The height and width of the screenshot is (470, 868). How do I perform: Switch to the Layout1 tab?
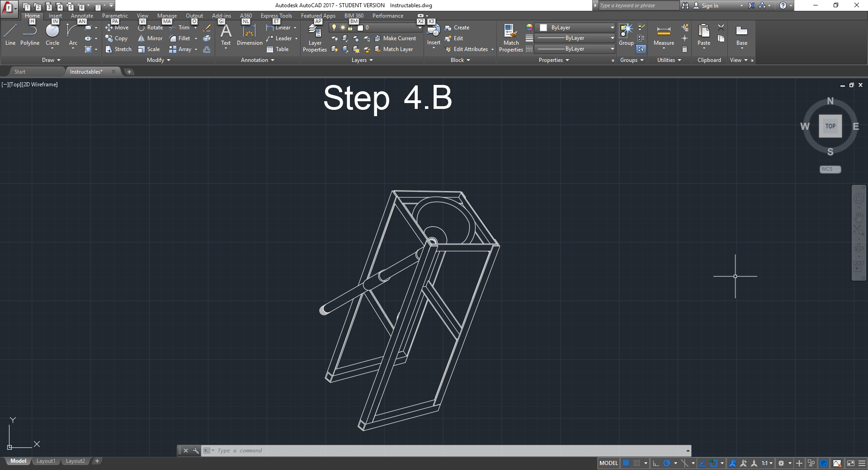pos(46,461)
